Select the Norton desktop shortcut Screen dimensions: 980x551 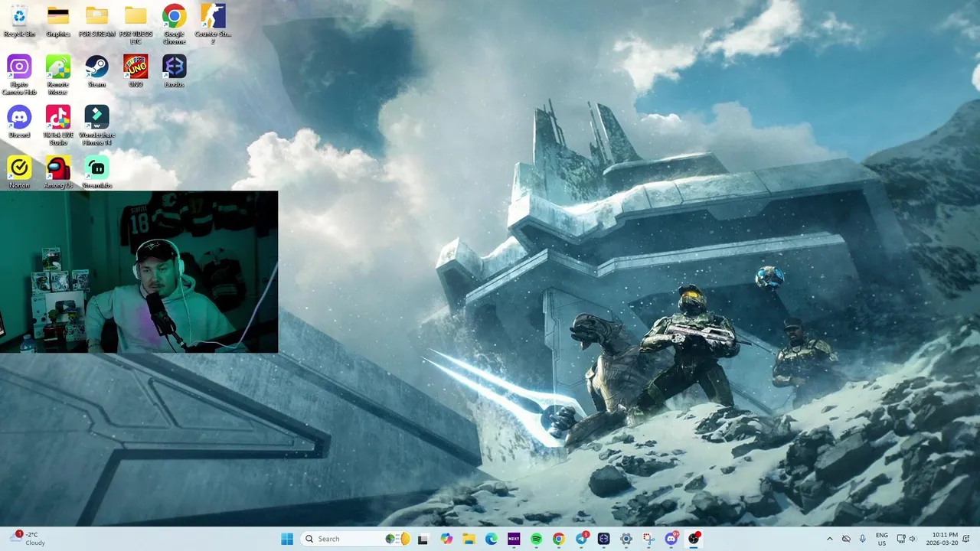click(x=19, y=172)
